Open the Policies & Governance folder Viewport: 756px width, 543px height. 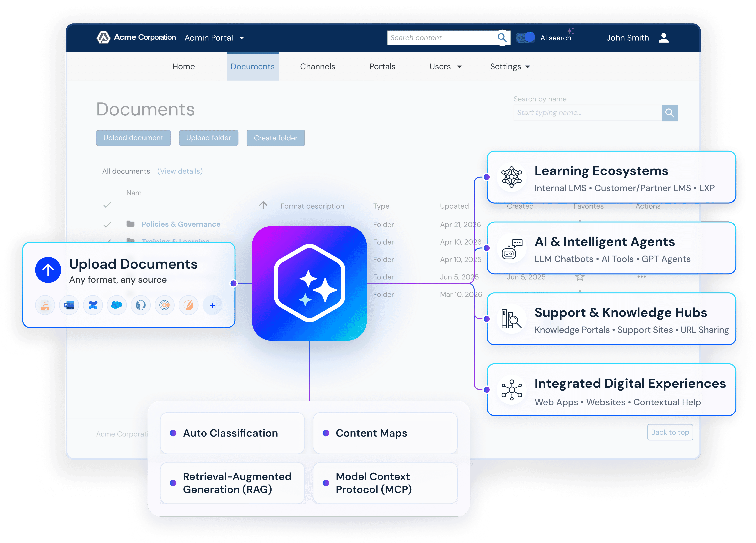pyautogui.click(x=181, y=224)
